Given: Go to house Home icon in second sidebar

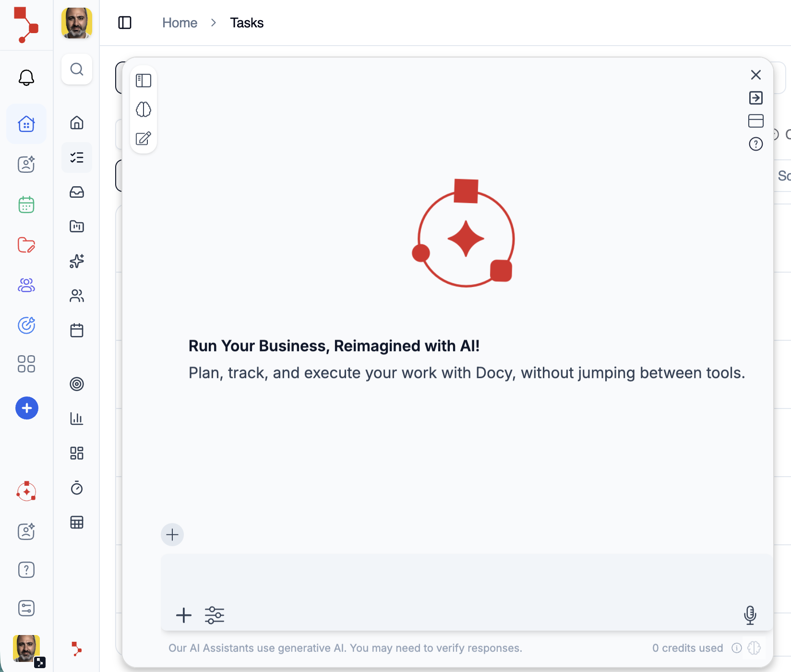Looking at the screenshot, I should tap(77, 123).
